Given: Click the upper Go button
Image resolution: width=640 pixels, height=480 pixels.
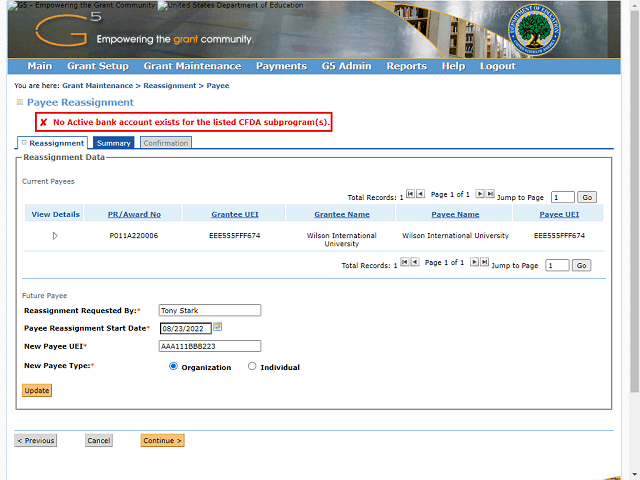Looking at the screenshot, I should 587,197.
